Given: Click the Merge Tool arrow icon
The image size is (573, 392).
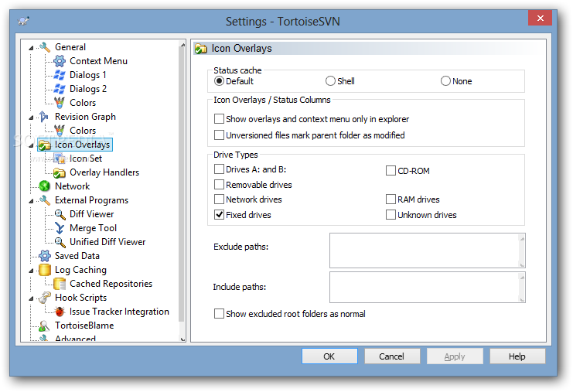Looking at the screenshot, I should (60, 228).
